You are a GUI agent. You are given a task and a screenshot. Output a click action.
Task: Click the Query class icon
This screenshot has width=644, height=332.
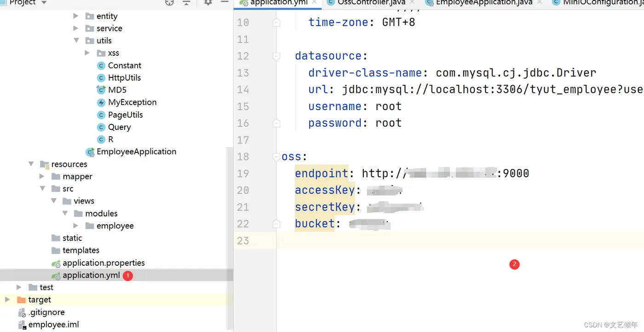[101, 127]
